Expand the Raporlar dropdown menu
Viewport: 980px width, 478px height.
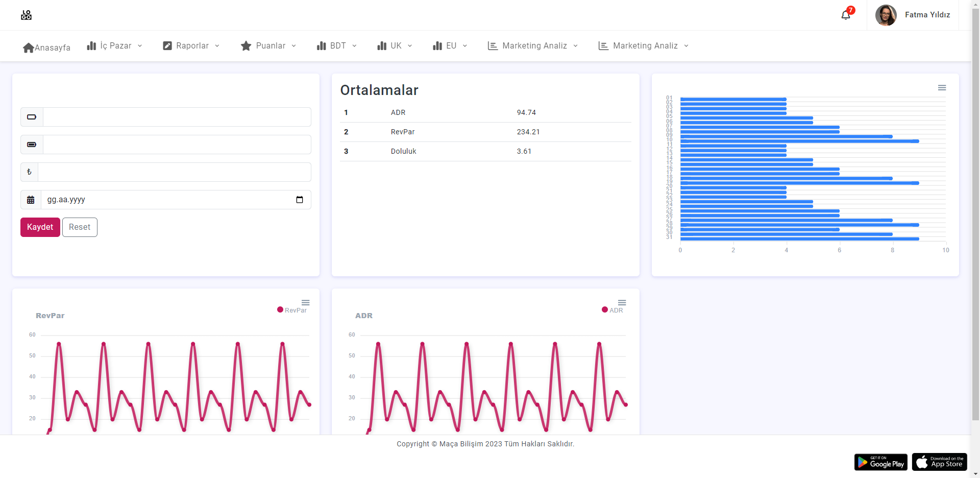[x=191, y=46]
